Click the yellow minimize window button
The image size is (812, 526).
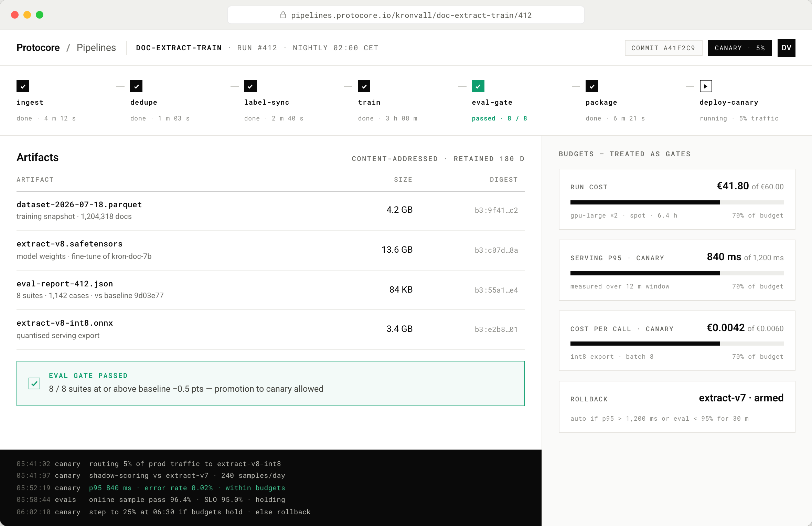click(27, 15)
